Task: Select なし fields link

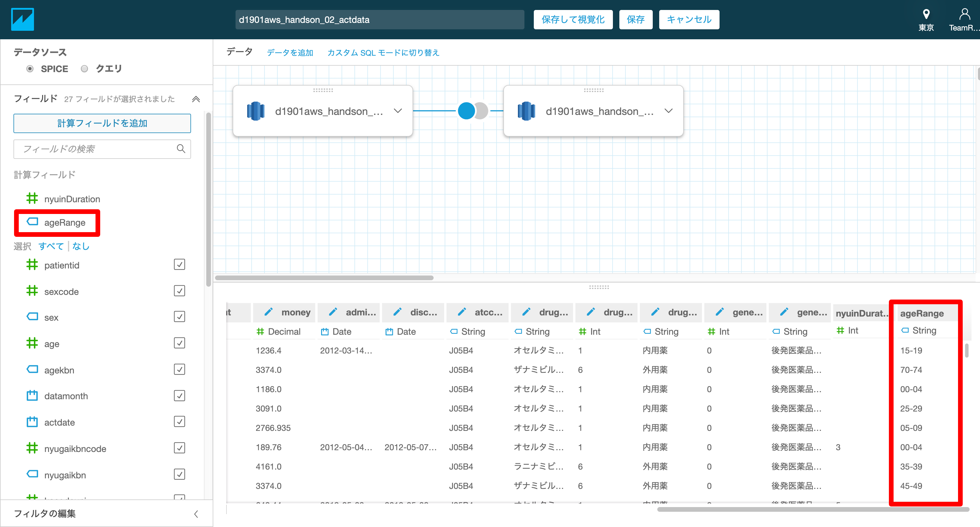Action: coord(81,246)
